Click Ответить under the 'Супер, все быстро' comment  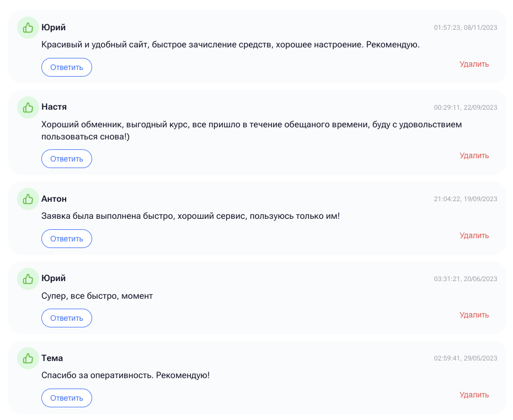(66, 318)
